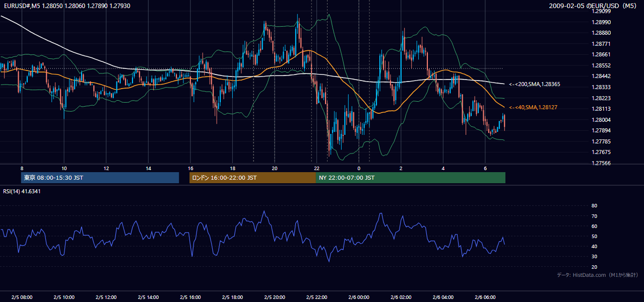The height and width of the screenshot is (302, 644).
Task: Click hour mark 22 below the price chart
Action: pos(316,168)
